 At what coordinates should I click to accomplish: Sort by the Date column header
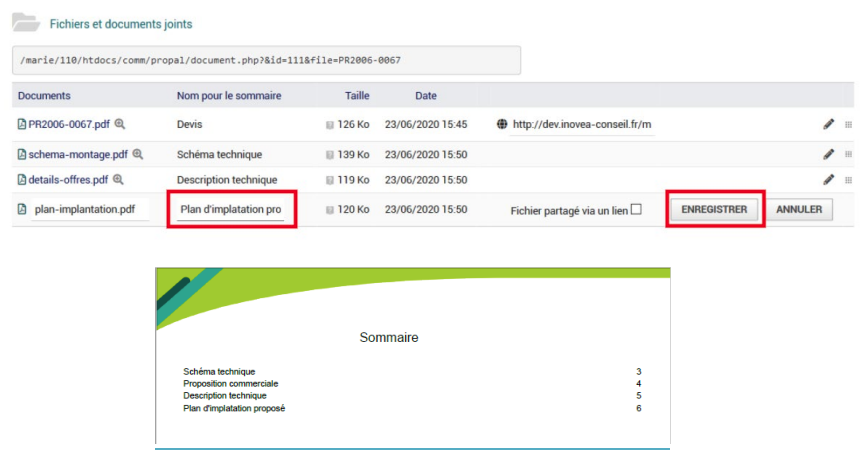[x=426, y=96]
